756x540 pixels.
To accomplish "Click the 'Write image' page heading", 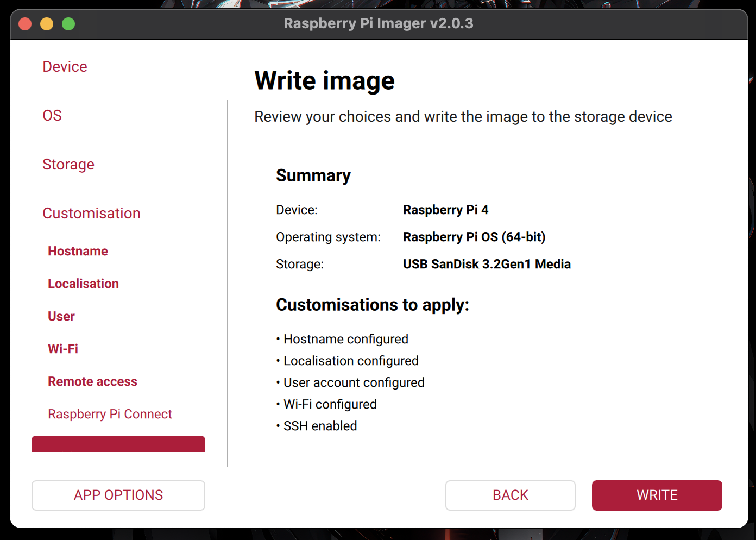I will 324,81.
